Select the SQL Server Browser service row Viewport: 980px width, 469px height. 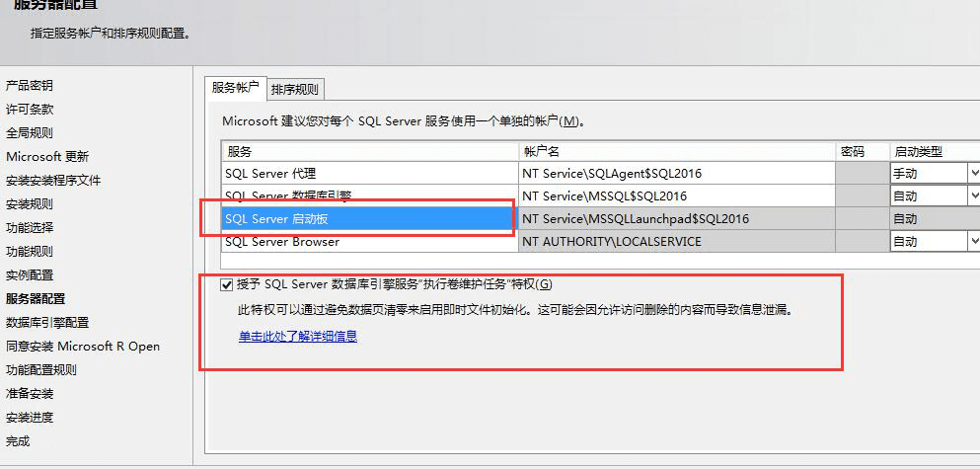coord(370,241)
